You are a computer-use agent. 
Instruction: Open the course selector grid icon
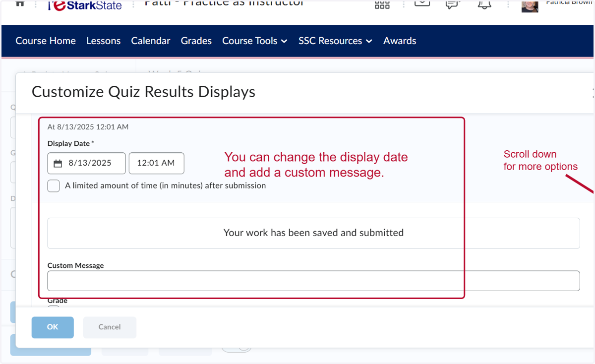[x=382, y=4]
